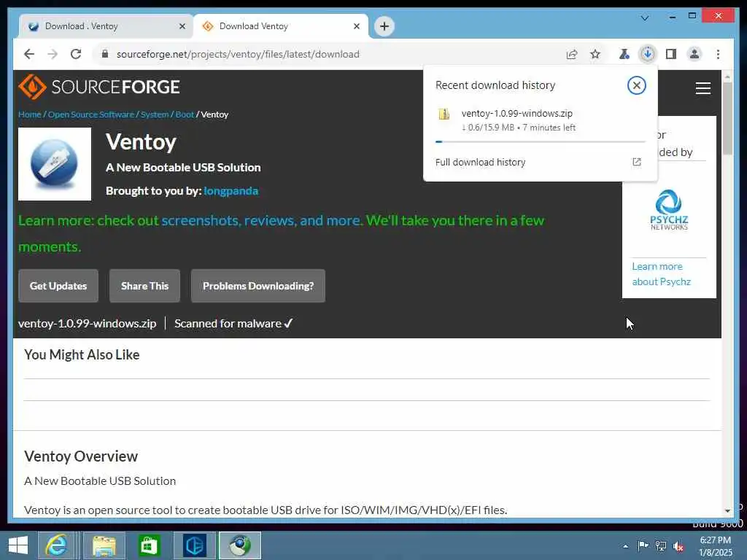
Task: Click the muted volume tray icon
Action: pos(678,545)
